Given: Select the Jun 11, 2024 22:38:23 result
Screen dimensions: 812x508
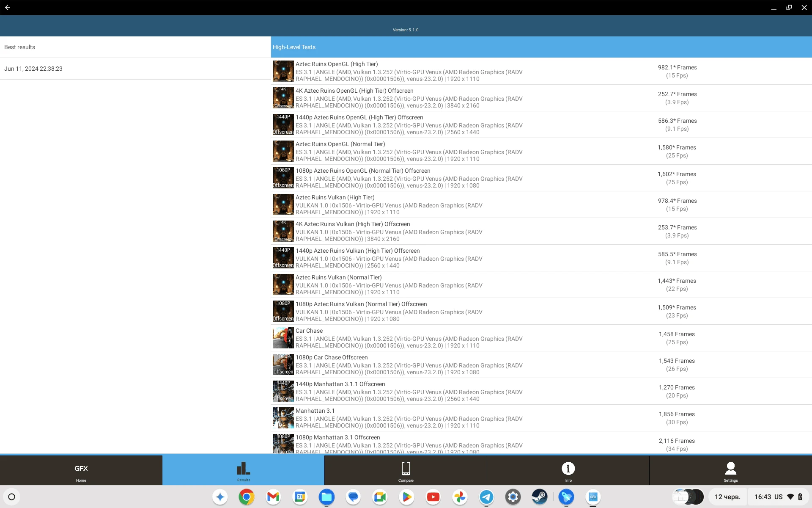Looking at the screenshot, I should tap(135, 69).
